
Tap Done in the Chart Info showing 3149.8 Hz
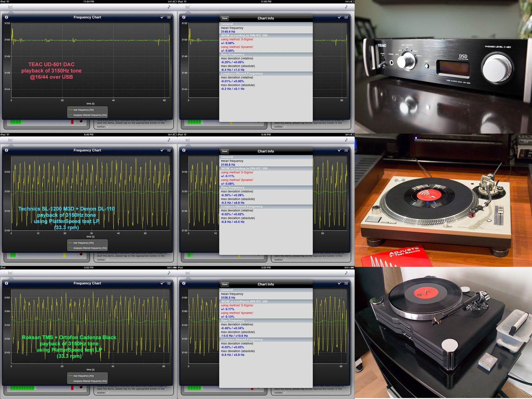[225, 151]
